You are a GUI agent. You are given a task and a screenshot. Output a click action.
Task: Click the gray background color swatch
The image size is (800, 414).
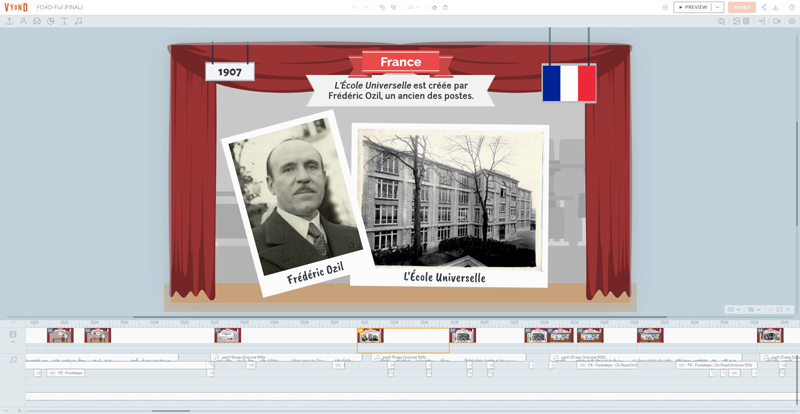coord(746,21)
